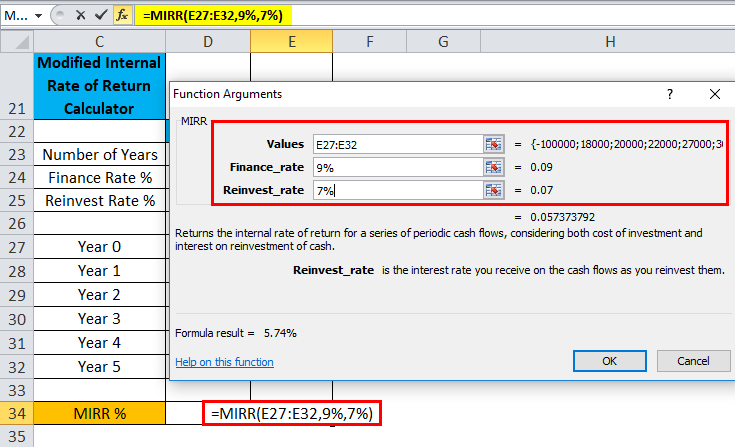Open the Name Box dropdown arrow
This screenshot has width=735, height=447.
38,16
